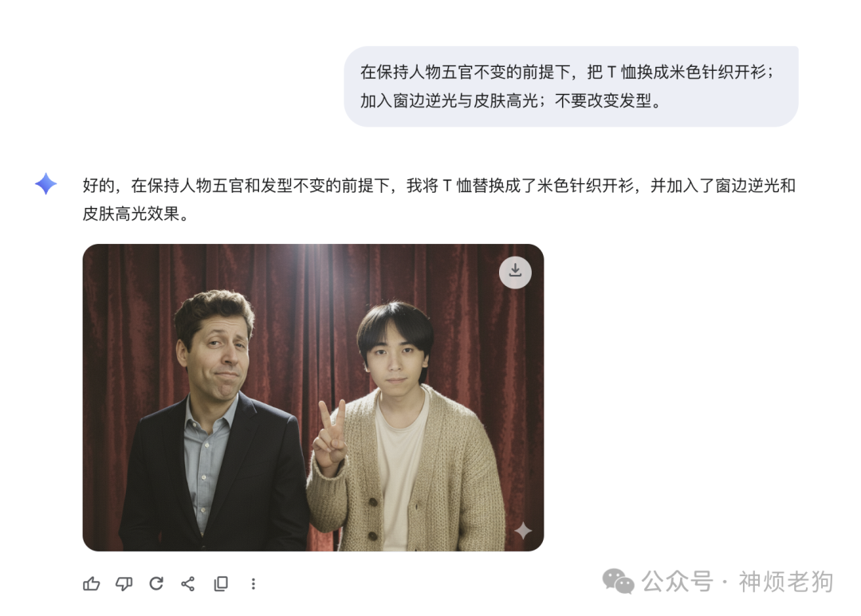Copy the response with the copy icon
This screenshot has width=861, height=616.
pos(221,583)
